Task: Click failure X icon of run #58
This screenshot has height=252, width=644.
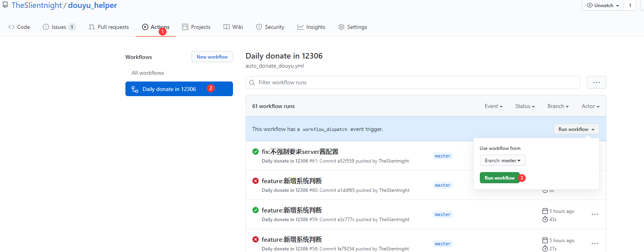Action: tap(256, 239)
